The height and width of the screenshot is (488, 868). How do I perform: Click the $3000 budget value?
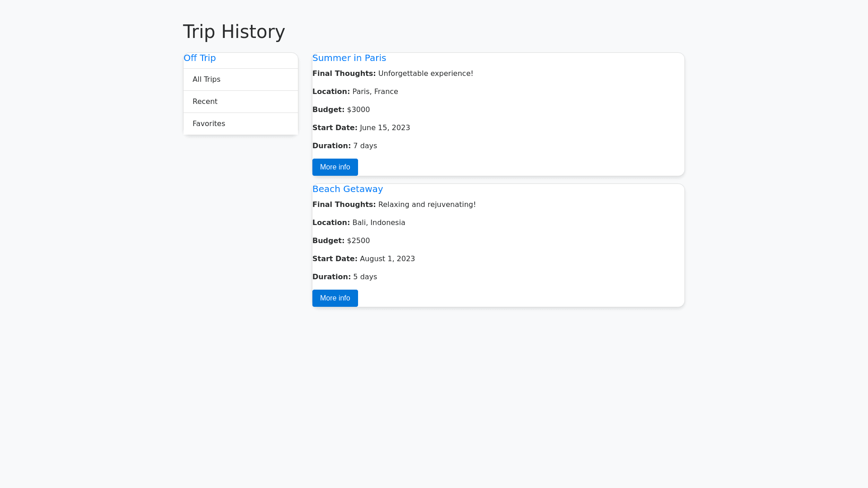click(358, 110)
